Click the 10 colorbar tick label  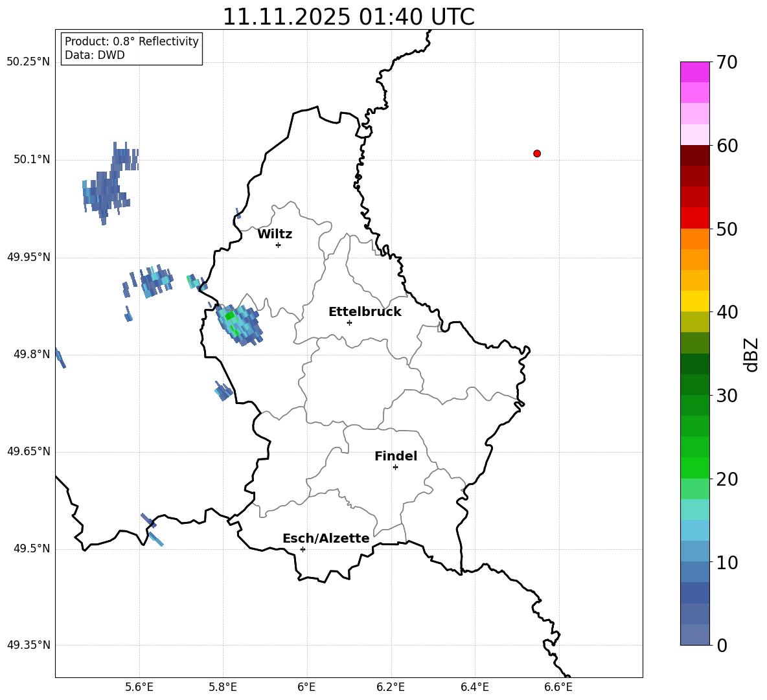click(727, 562)
